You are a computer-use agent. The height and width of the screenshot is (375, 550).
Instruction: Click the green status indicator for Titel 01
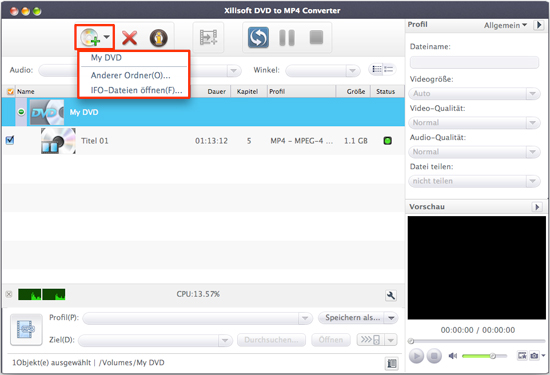click(388, 141)
